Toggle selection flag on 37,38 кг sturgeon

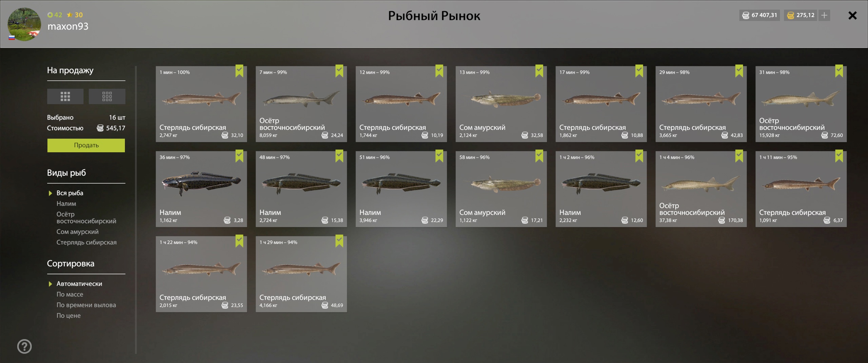tap(739, 156)
